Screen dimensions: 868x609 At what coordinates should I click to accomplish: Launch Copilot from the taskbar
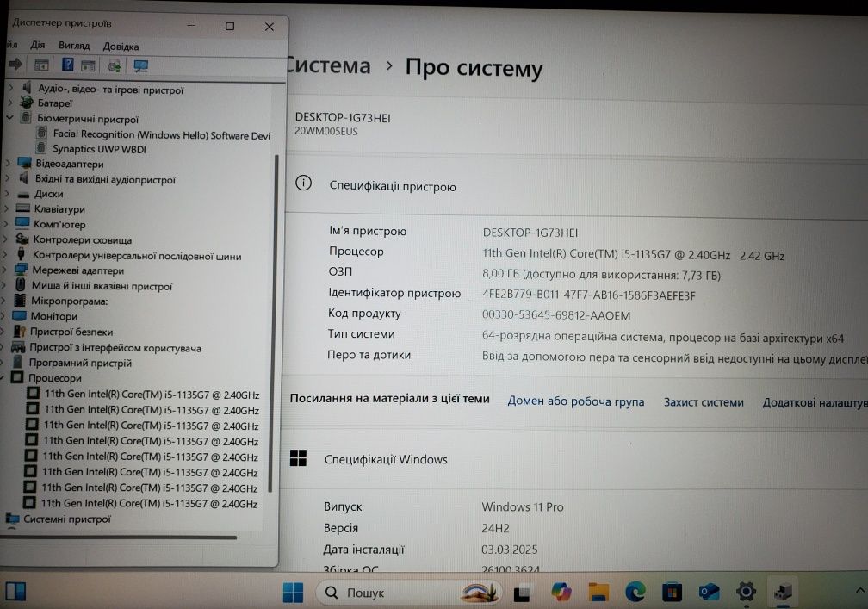pos(561,593)
